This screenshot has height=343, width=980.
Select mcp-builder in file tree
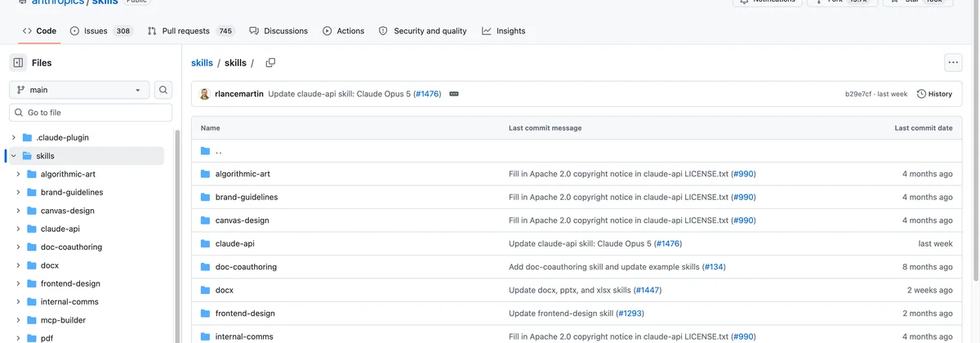pos(63,321)
